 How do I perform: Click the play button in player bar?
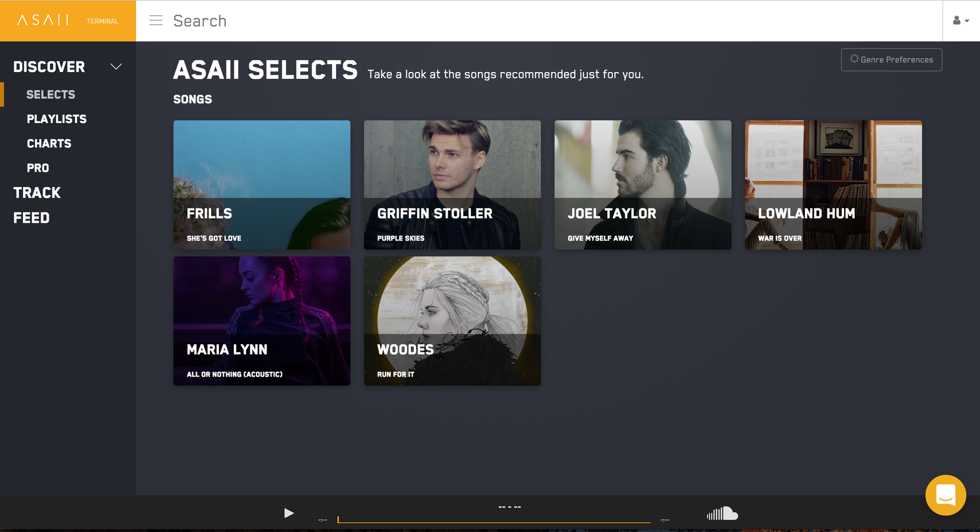coord(289,513)
